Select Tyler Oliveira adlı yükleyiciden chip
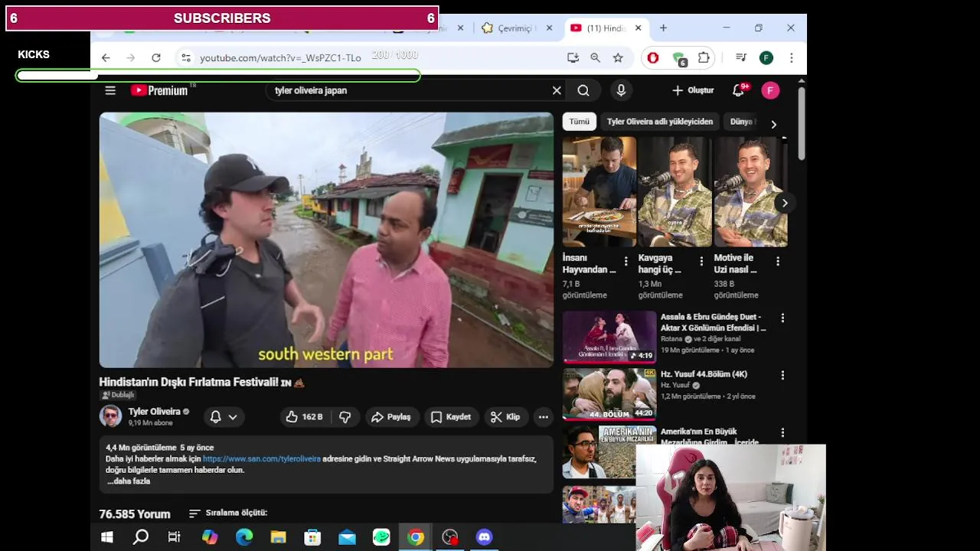980x551 pixels. pos(660,122)
